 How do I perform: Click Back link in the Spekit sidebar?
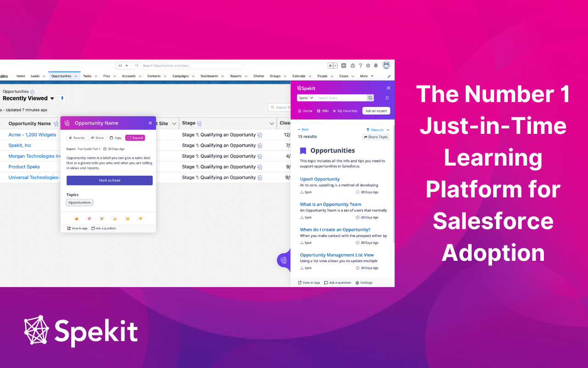[303, 130]
